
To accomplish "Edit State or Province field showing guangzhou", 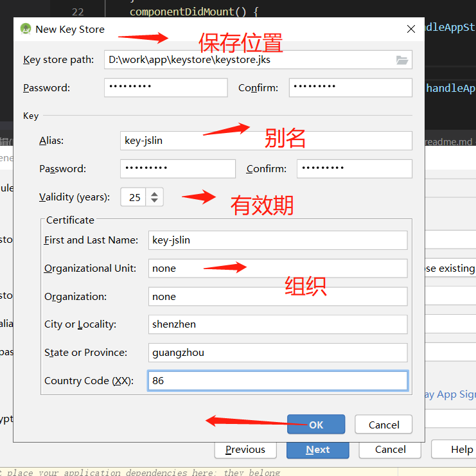I will point(278,353).
